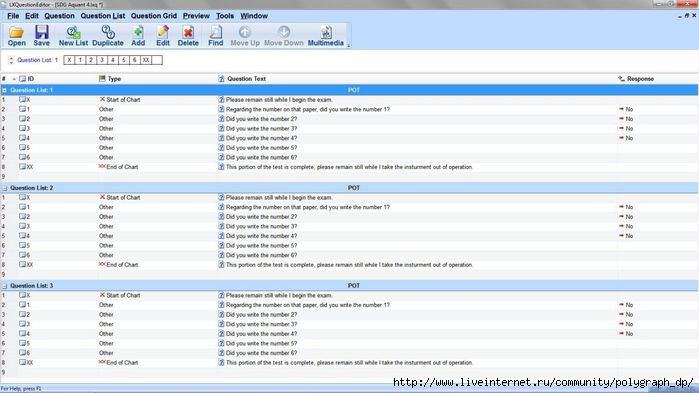Open the Find tool

point(215,36)
